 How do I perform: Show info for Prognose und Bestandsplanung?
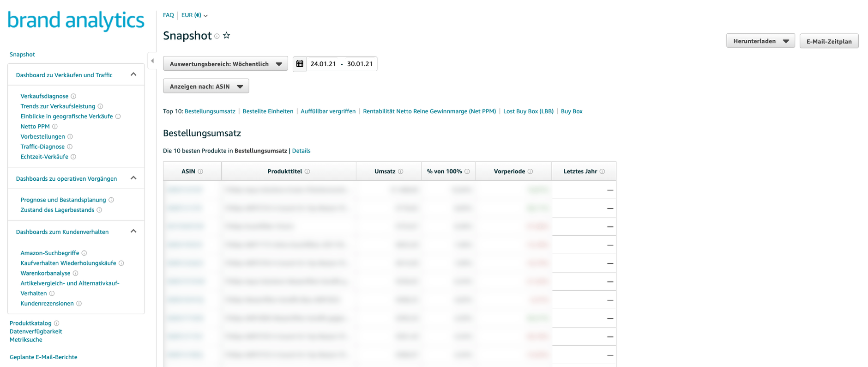pyautogui.click(x=111, y=200)
